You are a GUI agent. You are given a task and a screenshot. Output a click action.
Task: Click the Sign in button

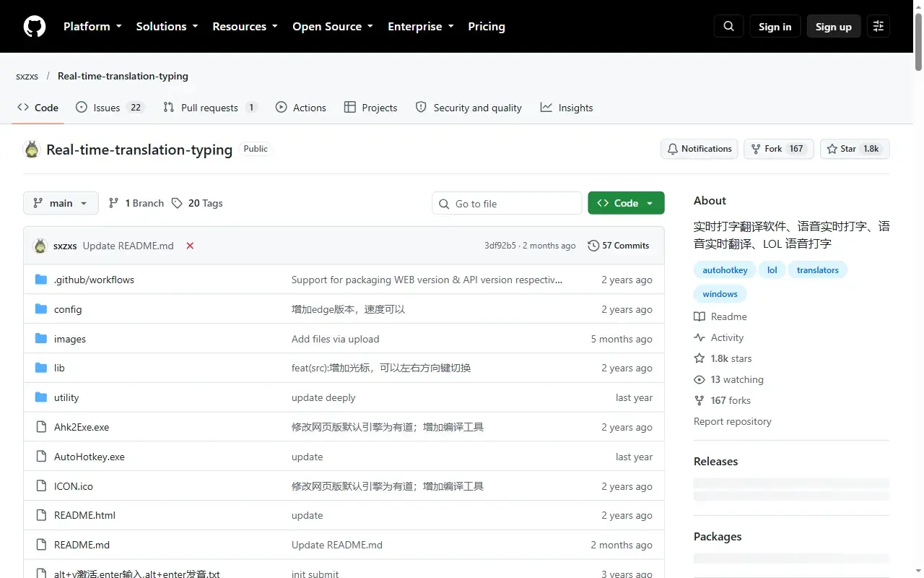tap(775, 27)
